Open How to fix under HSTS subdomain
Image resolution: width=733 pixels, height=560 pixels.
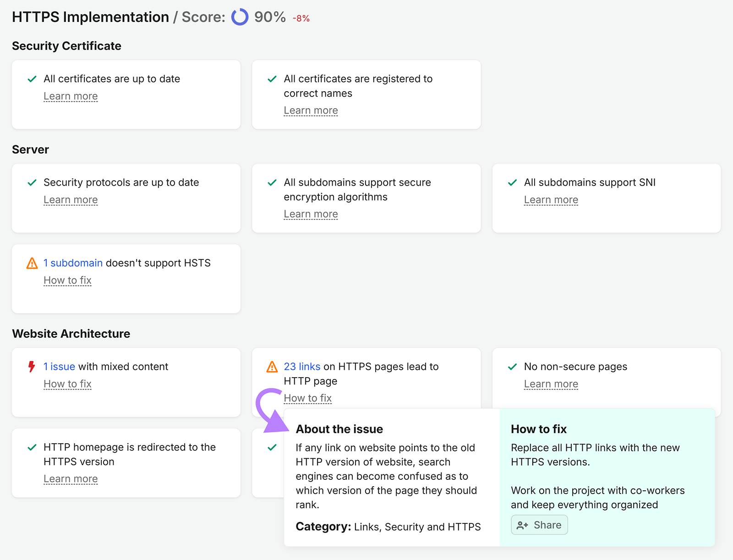[67, 280]
